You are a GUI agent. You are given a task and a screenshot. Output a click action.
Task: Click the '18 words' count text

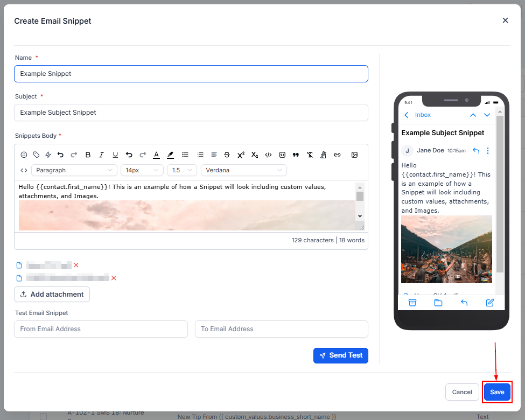[352, 240]
